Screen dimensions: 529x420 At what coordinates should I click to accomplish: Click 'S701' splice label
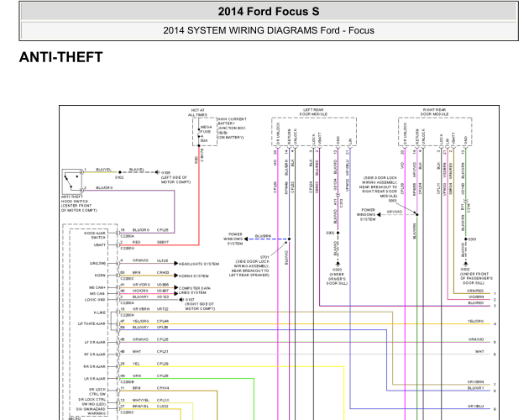pos(264,257)
